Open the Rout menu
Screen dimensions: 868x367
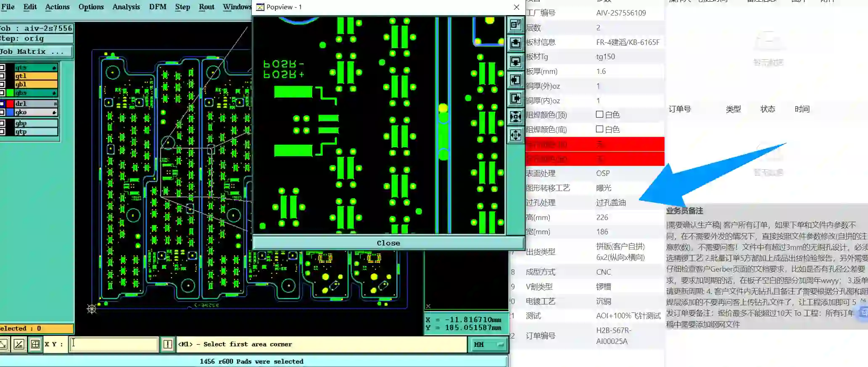pos(206,7)
